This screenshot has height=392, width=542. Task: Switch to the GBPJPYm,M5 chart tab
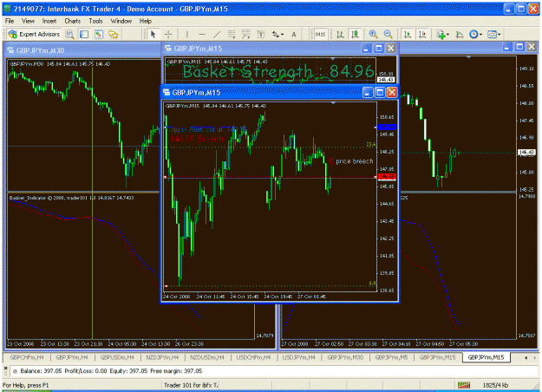[392, 357]
